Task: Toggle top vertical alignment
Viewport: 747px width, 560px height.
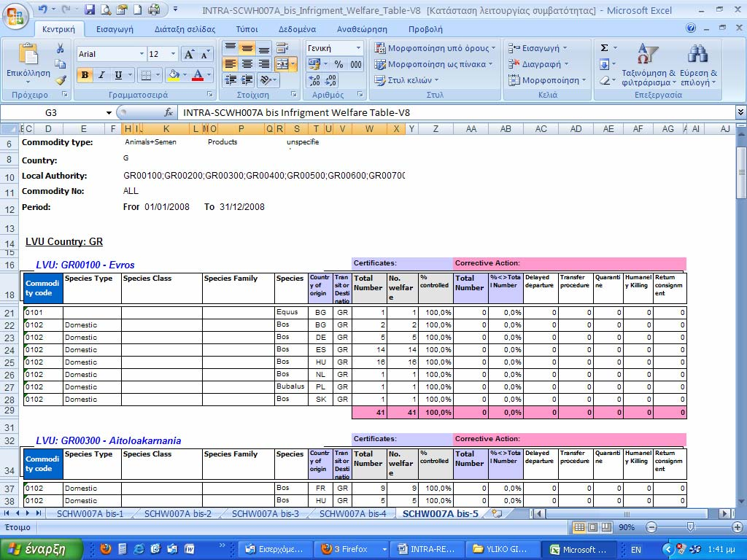Action: (x=231, y=47)
